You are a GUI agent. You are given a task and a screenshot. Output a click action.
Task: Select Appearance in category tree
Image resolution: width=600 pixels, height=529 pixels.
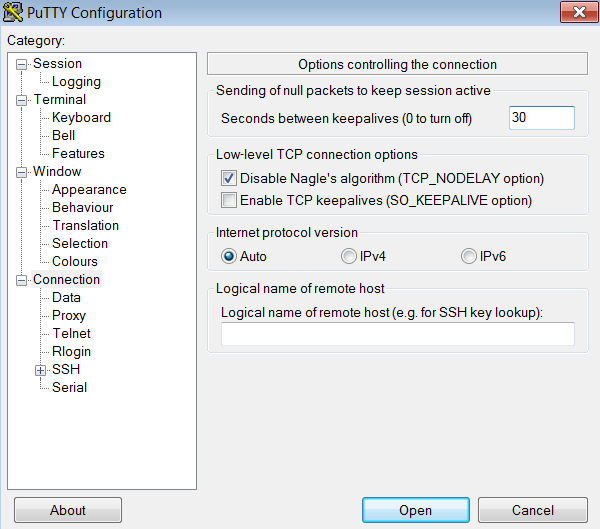pyautogui.click(x=89, y=189)
